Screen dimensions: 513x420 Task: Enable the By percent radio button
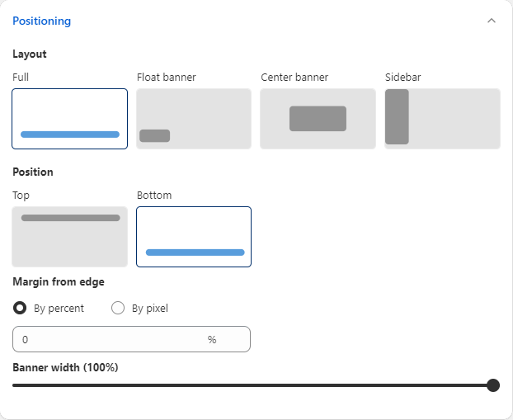coord(20,309)
